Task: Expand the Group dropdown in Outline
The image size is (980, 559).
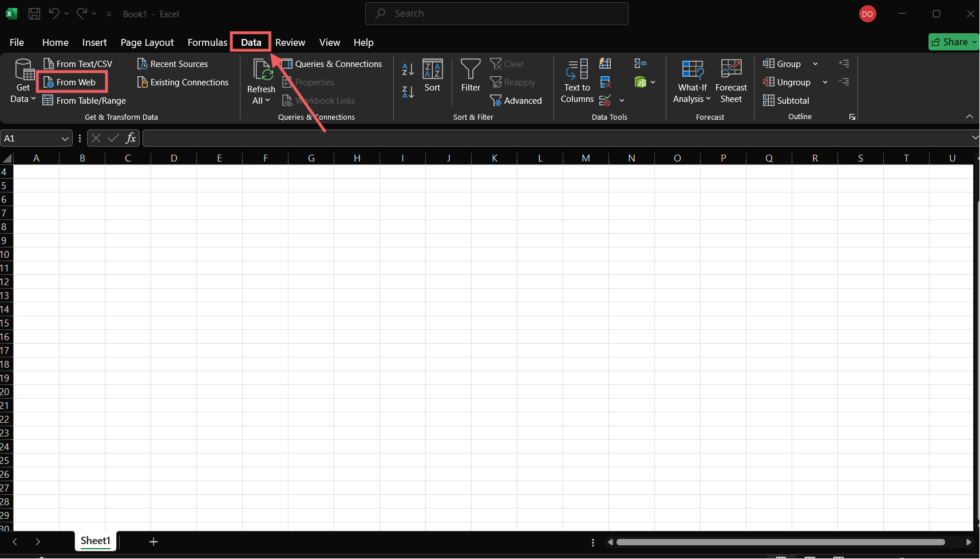Action: click(x=815, y=64)
